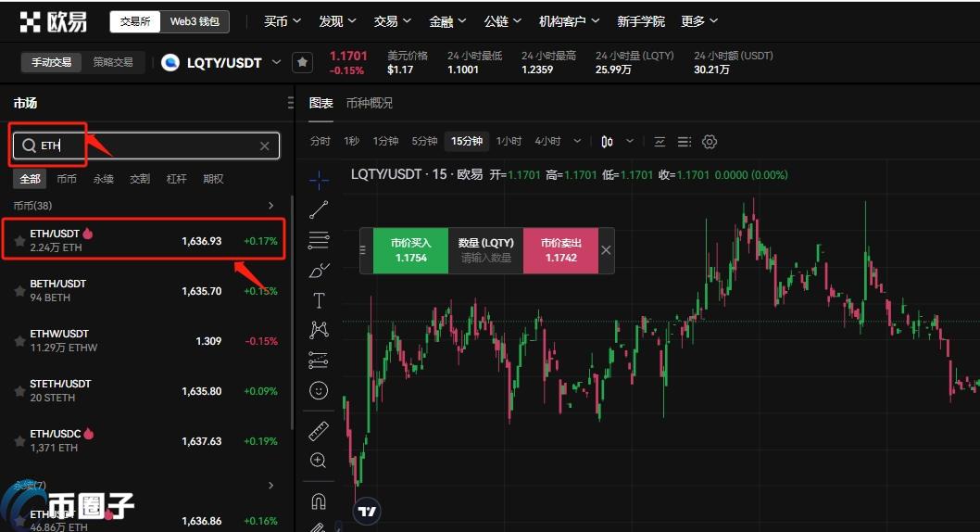This screenshot has height=532, width=980.
Task: Filter market list by 期权
Action: [213, 179]
